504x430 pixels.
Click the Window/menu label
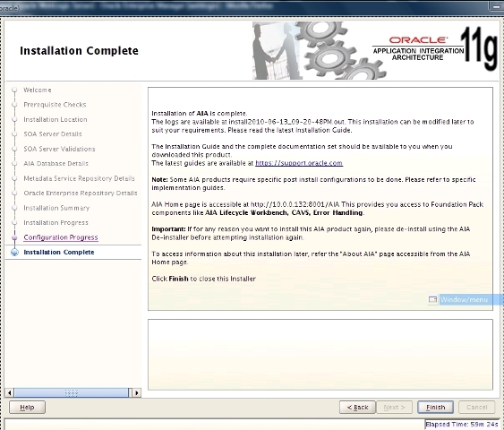coord(464,300)
